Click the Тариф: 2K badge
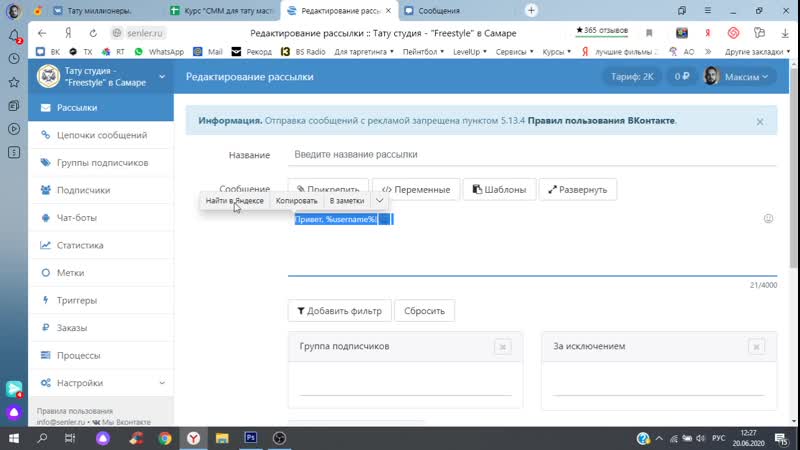Image resolution: width=800 pixels, height=450 pixels. coord(632,77)
